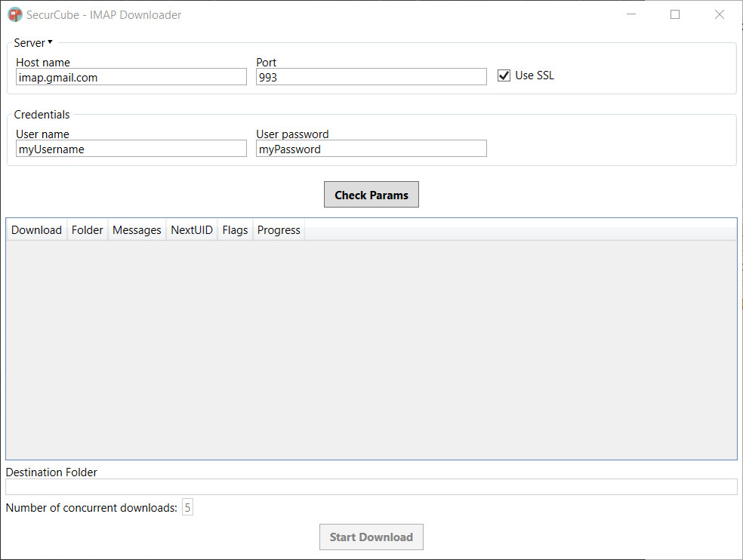Toggle the Use SSL checkbox
This screenshot has width=743, height=560.
tap(504, 75)
